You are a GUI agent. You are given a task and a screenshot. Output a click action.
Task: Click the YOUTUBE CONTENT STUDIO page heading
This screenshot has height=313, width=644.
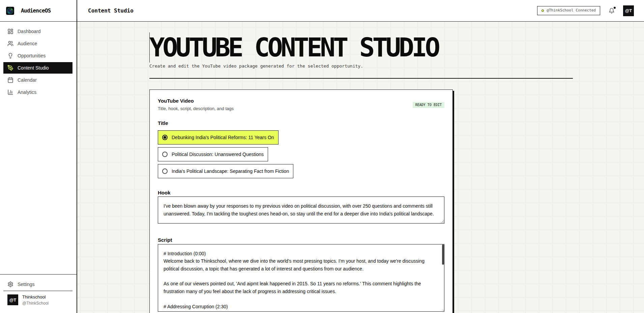coord(294,47)
